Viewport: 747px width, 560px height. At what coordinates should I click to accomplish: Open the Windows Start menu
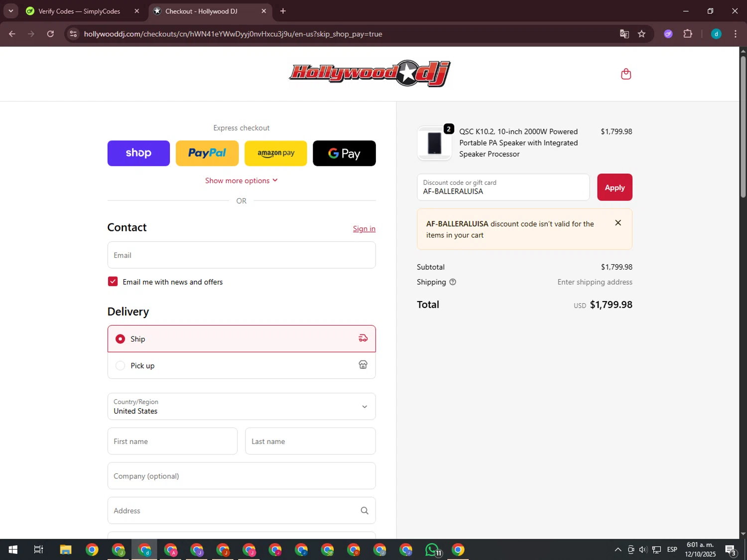[x=13, y=550]
